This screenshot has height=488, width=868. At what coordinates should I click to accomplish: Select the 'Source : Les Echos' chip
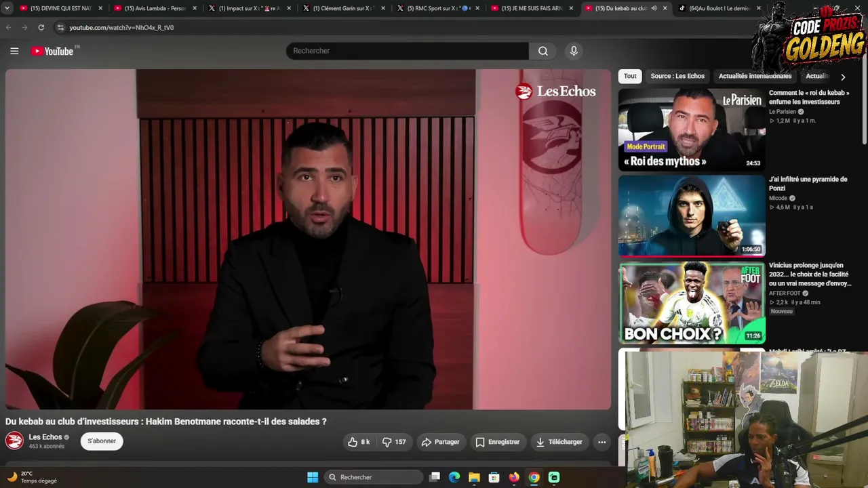click(x=677, y=77)
